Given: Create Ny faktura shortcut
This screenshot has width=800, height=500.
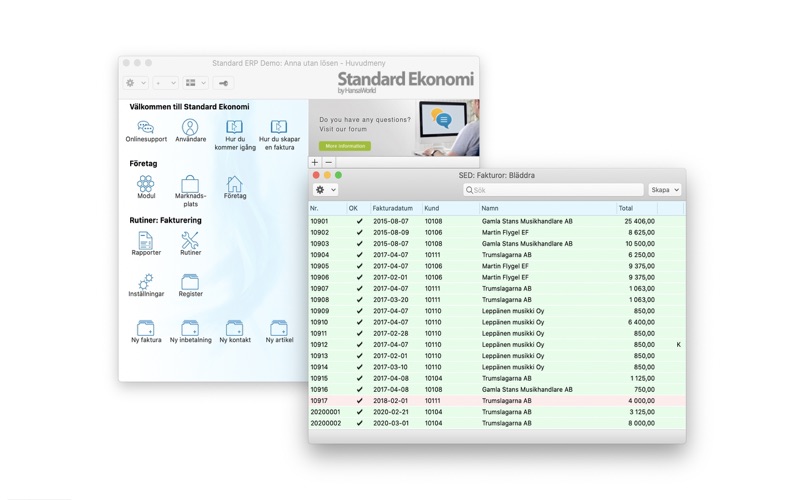Looking at the screenshot, I should [146, 328].
